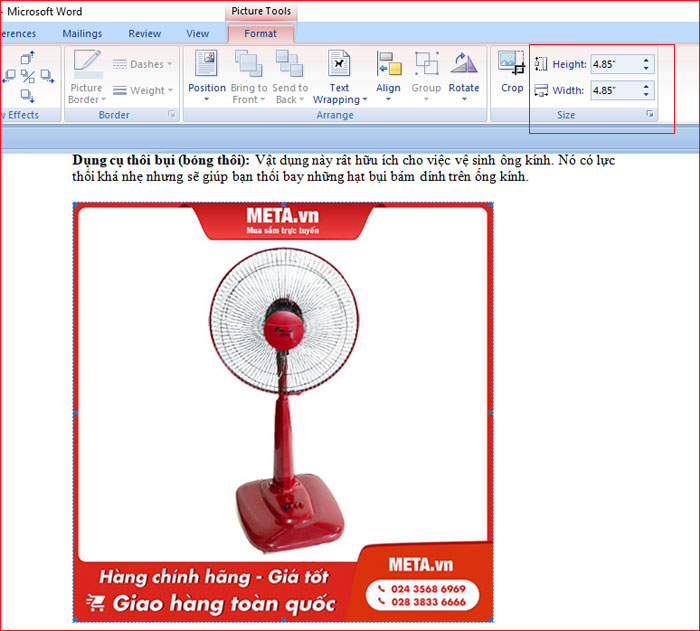Click bottom-left resize handle of picture

(x=75, y=620)
